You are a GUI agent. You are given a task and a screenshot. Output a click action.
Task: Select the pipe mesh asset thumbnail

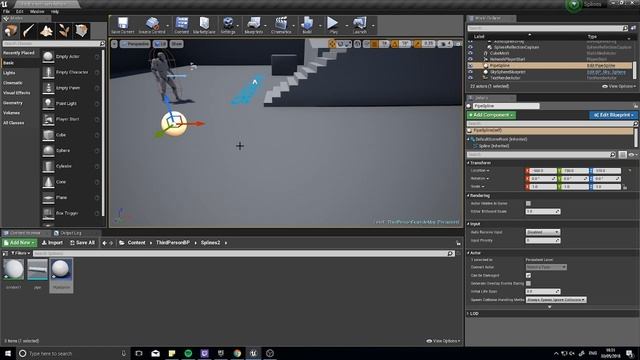pos(37,270)
